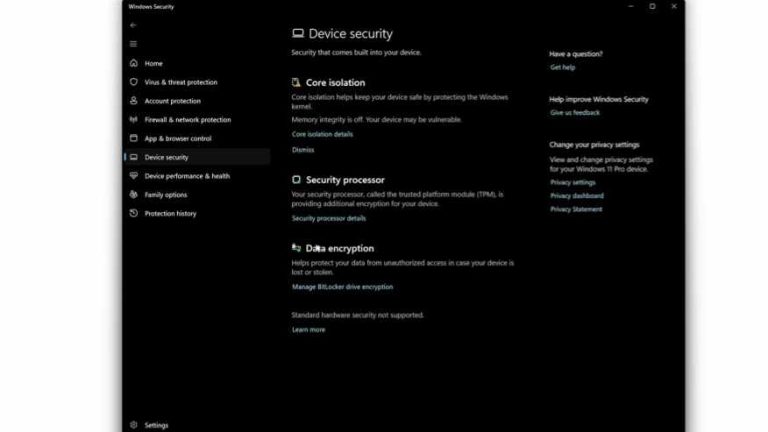768x432 pixels.
Task: Expand the hamburger navigation menu
Action: [x=133, y=44]
